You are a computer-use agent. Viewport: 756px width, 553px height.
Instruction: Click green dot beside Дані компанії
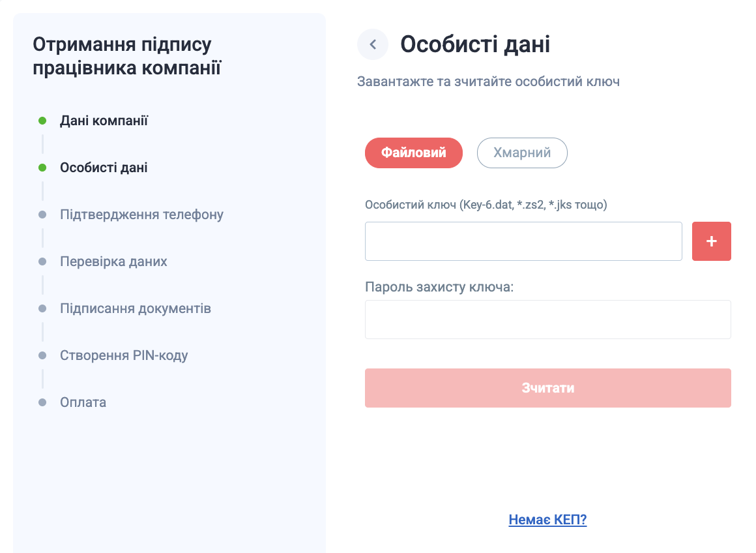(42, 121)
